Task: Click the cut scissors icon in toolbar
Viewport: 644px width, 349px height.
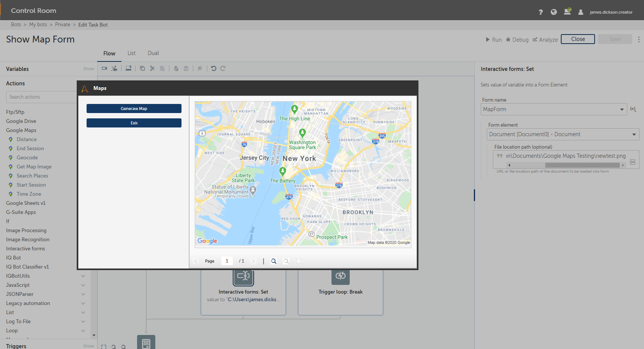Action: (x=152, y=68)
